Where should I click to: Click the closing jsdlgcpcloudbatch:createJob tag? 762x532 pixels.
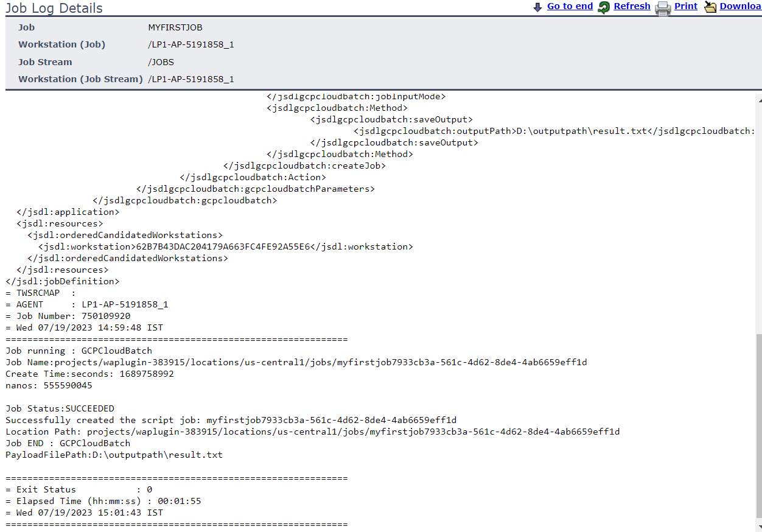click(x=304, y=166)
